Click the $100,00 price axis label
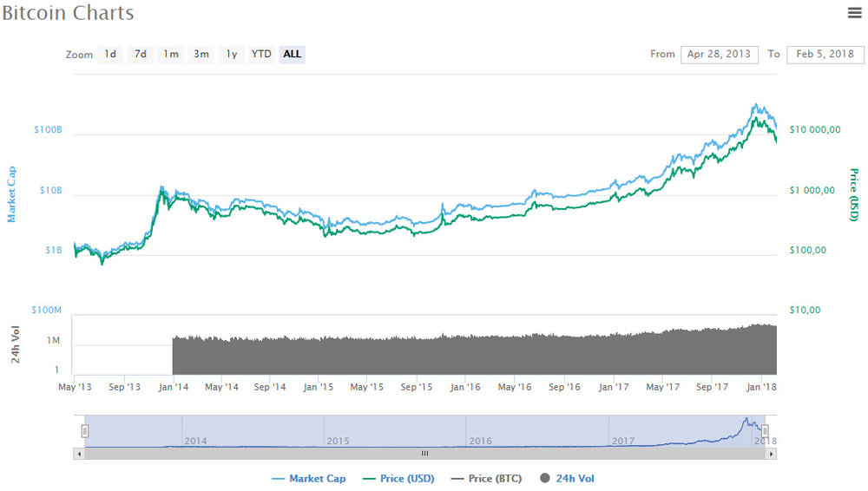Viewport: 868px width, 491px height. click(807, 250)
